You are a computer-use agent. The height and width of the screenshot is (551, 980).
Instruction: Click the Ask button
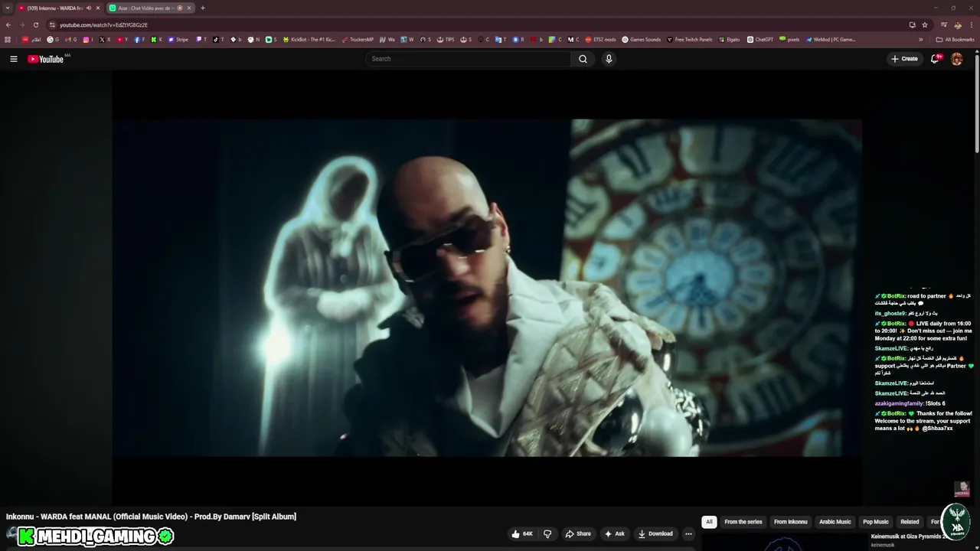click(x=615, y=533)
